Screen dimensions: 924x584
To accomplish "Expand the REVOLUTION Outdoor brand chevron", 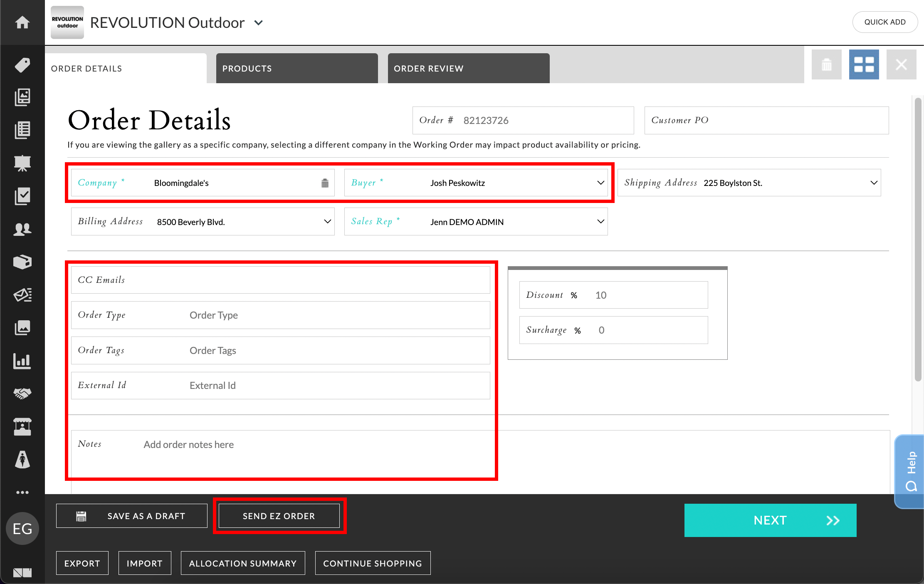I will point(259,23).
